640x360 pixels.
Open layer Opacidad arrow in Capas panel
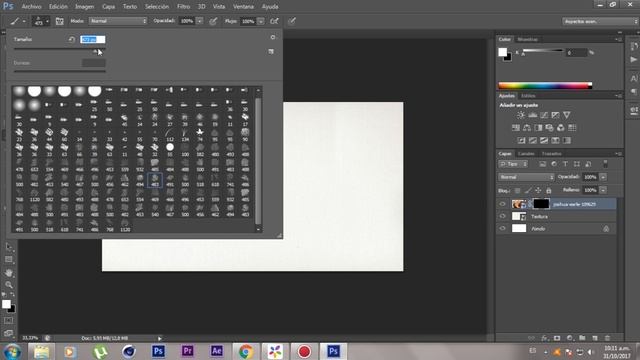click(603, 177)
